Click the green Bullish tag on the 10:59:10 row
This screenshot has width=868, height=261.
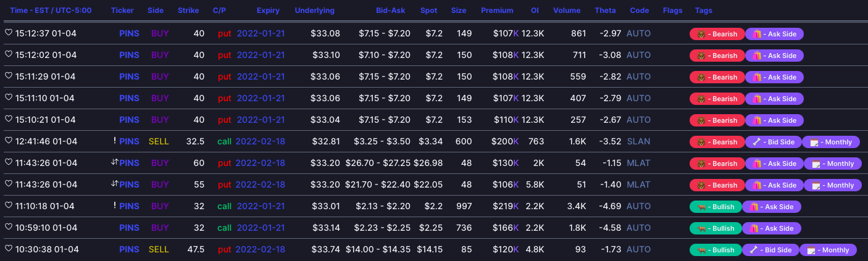click(x=714, y=228)
